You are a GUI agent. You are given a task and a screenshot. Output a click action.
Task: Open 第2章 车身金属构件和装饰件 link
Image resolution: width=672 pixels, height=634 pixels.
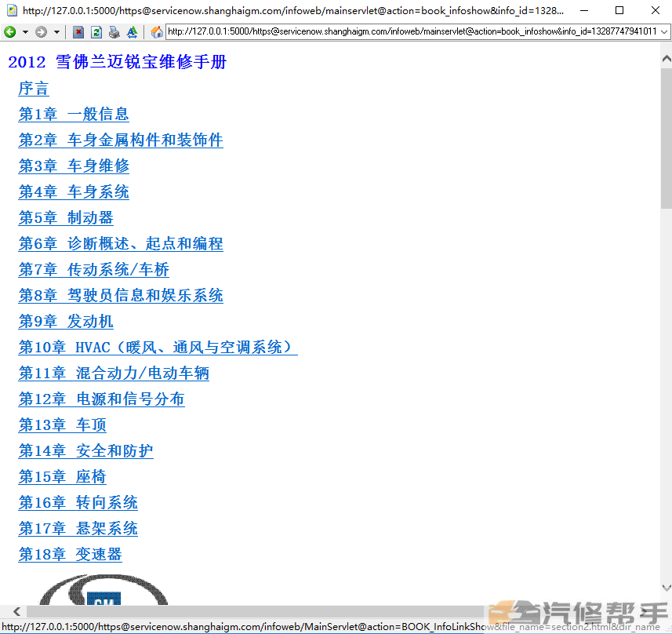click(x=121, y=140)
